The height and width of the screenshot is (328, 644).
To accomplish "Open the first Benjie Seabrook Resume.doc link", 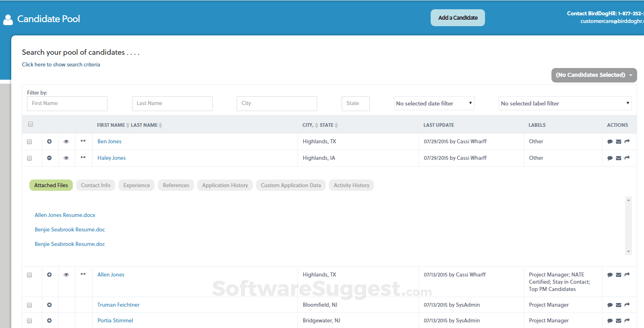I will (70, 230).
